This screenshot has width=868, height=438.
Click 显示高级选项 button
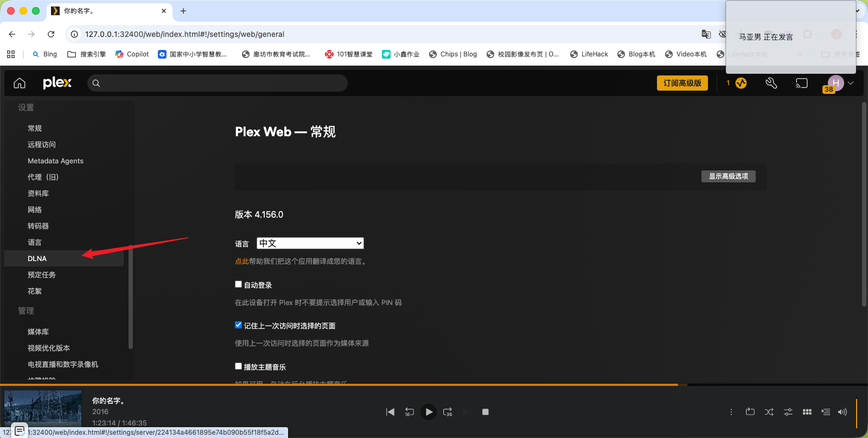(x=729, y=176)
